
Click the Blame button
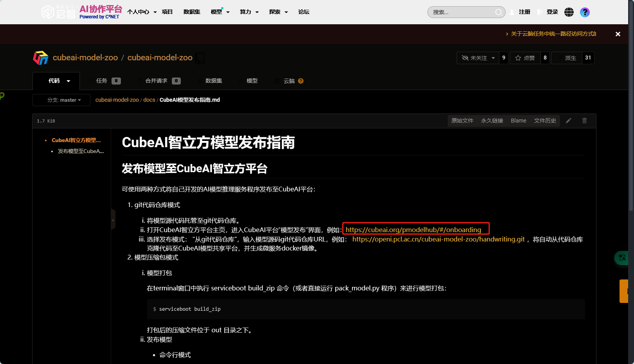click(x=519, y=121)
